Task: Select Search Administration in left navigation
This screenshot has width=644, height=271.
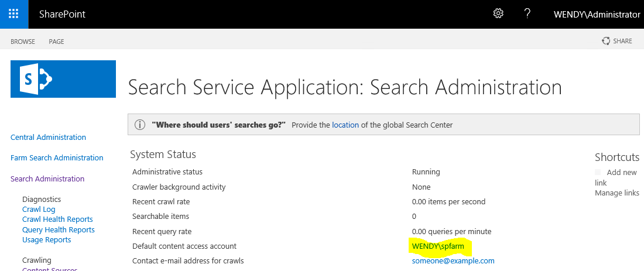Action: (47, 179)
